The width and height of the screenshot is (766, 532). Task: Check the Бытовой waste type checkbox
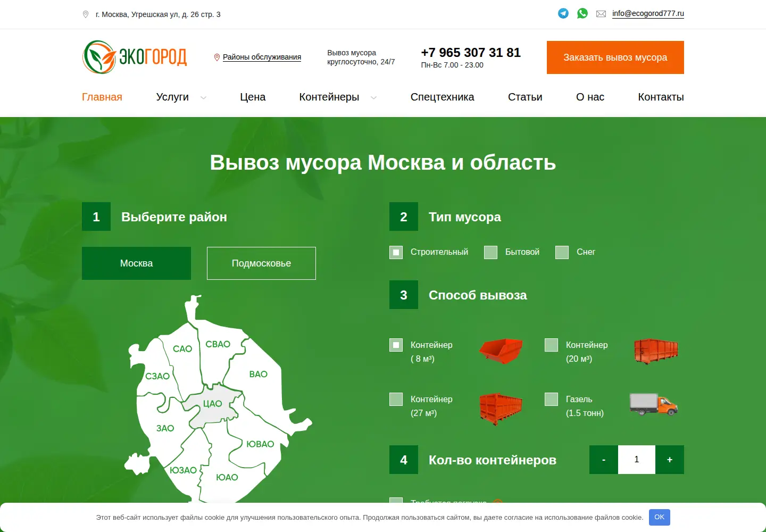(491, 252)
